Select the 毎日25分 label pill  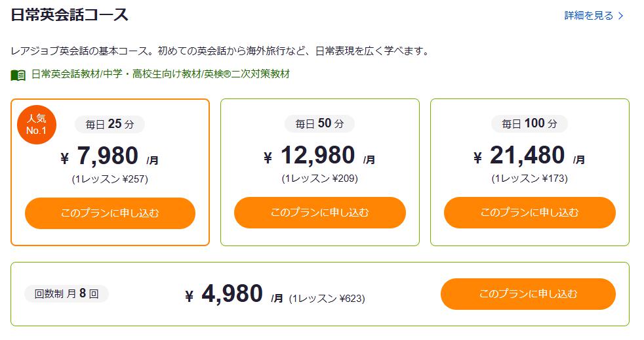click(x=110, y=123)
